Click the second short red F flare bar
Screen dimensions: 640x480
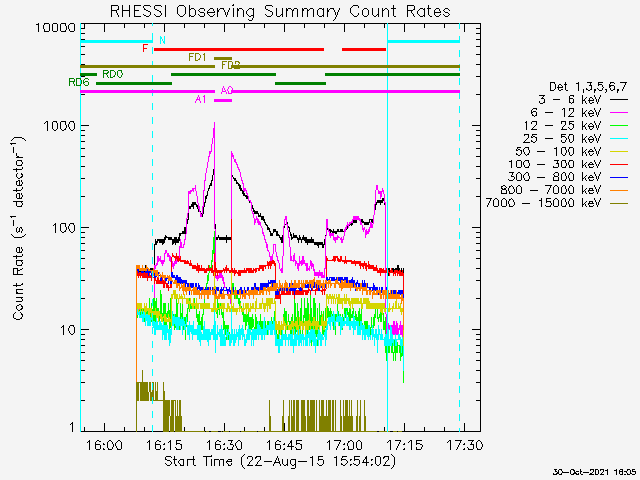[364, 49]
